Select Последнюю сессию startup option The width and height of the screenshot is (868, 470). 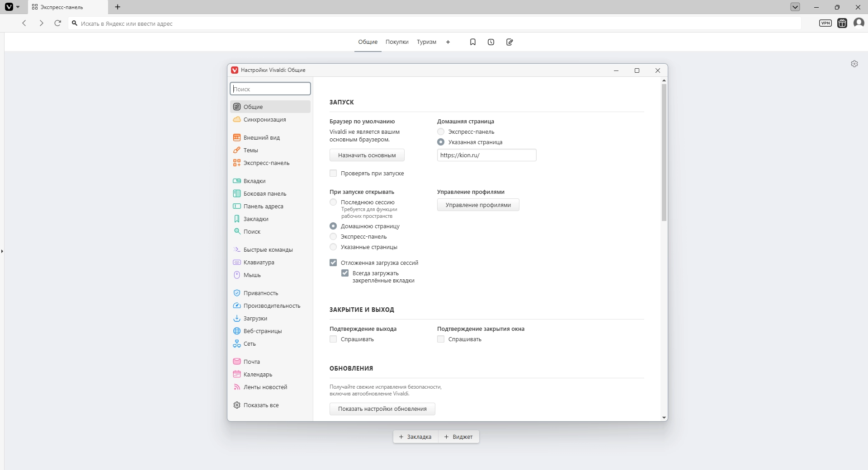click(333, 202)
